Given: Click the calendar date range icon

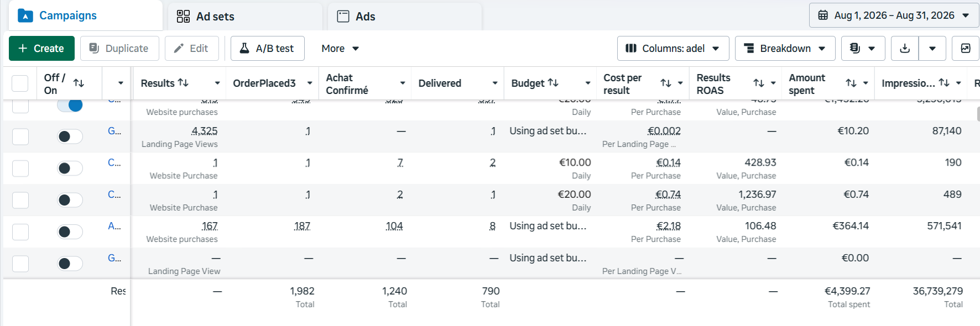Looking at the screenshot, I should coord(823,15).
